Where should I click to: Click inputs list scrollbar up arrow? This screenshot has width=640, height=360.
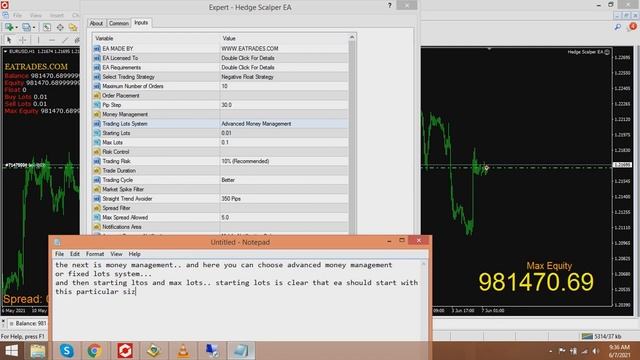click(x=352, y=38)
